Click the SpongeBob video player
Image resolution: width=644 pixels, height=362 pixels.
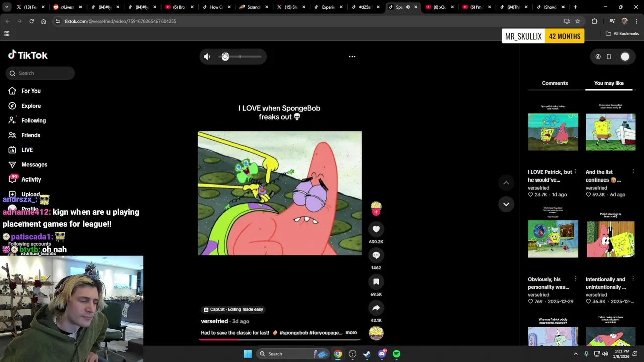280,194
